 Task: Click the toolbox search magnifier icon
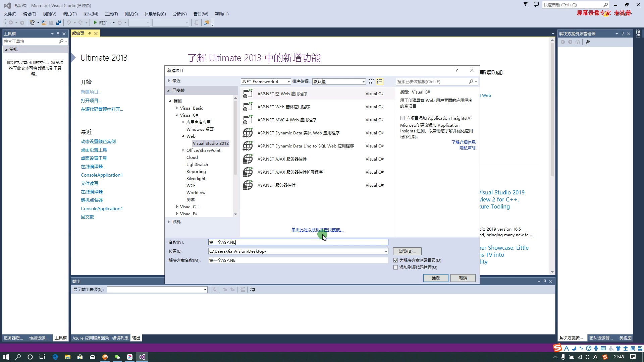click(x=61, y=41)
